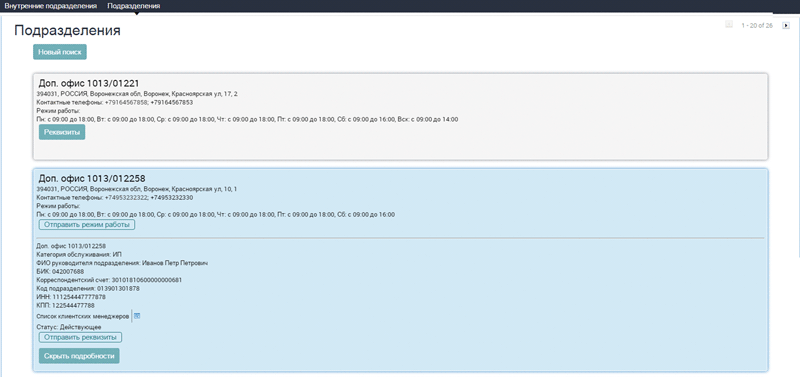Click Отправить режим работы button
Image resolution: width=800 pixels, height=377 pixels.
(x=87, y=225)
